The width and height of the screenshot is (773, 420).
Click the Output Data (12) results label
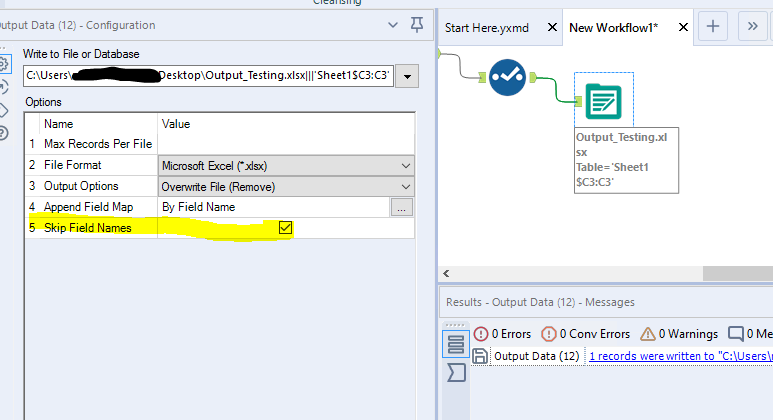click(536, 356)
